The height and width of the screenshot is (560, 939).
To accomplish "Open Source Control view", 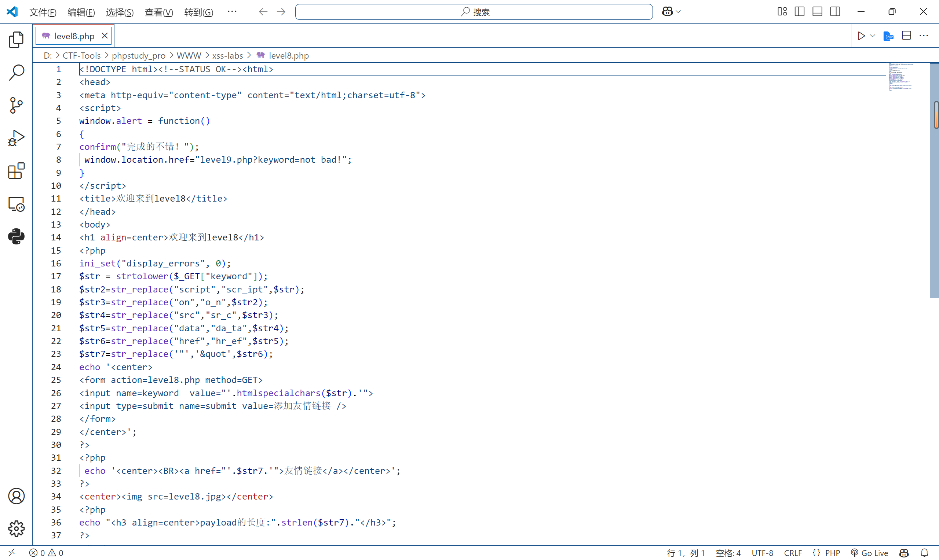I will [x=16, y=105].
